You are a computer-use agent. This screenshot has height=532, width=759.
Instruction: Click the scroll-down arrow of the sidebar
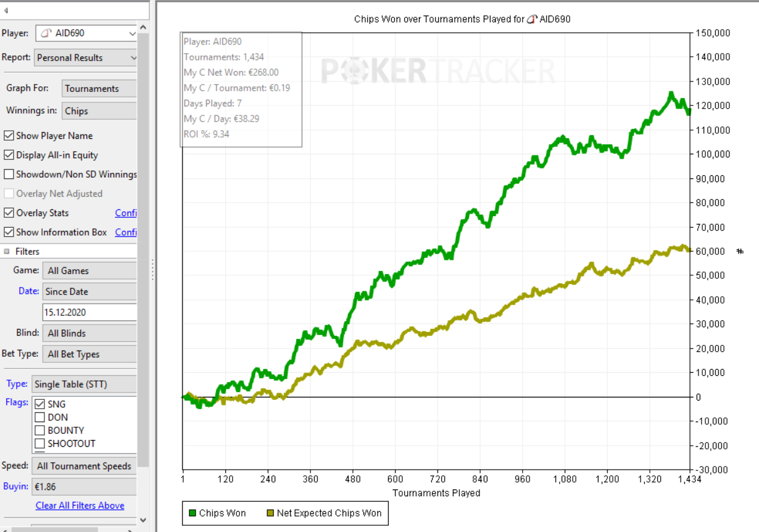coord(143,520)
